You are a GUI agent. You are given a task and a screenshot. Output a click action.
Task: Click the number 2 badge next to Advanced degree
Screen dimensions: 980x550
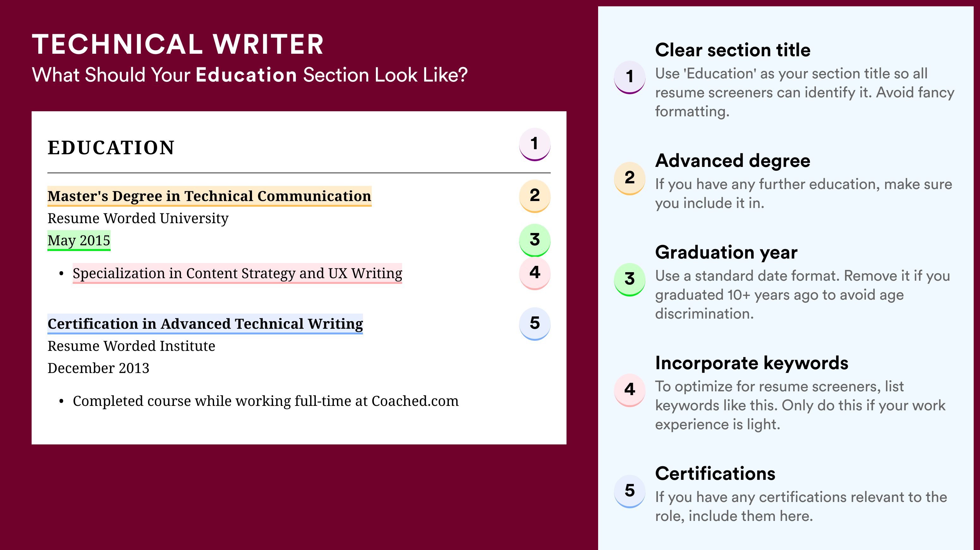[x=630, y=178]
